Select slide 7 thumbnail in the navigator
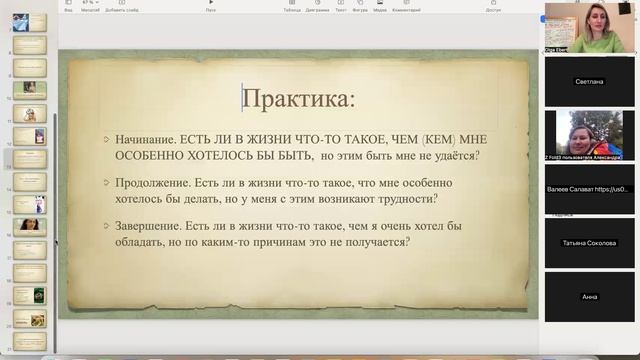 29,22
